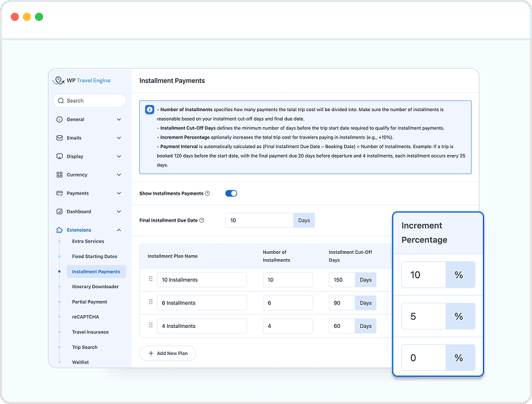Viewport: 532px width, 404px height.
Task: Click the Dashboard chart icon
Action: 59,211
